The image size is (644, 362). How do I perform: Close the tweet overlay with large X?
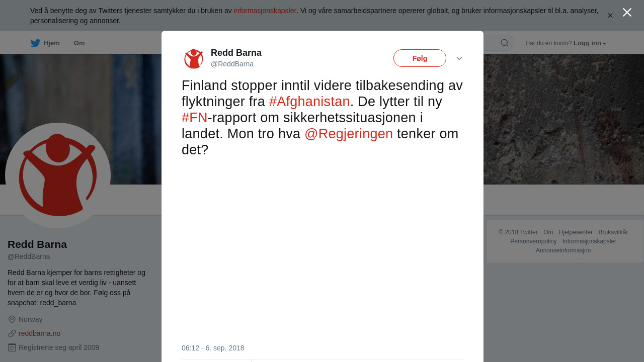pyautogui.click(x=627, y=13)
